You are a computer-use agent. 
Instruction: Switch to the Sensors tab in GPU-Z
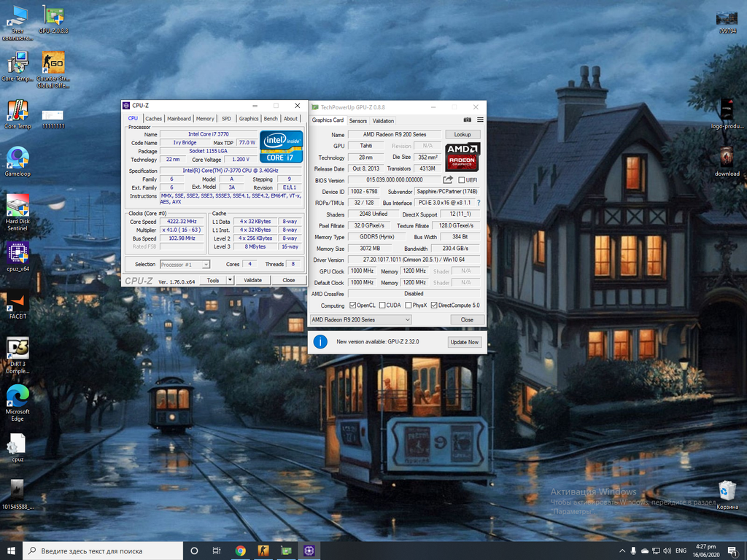[357, 121]
